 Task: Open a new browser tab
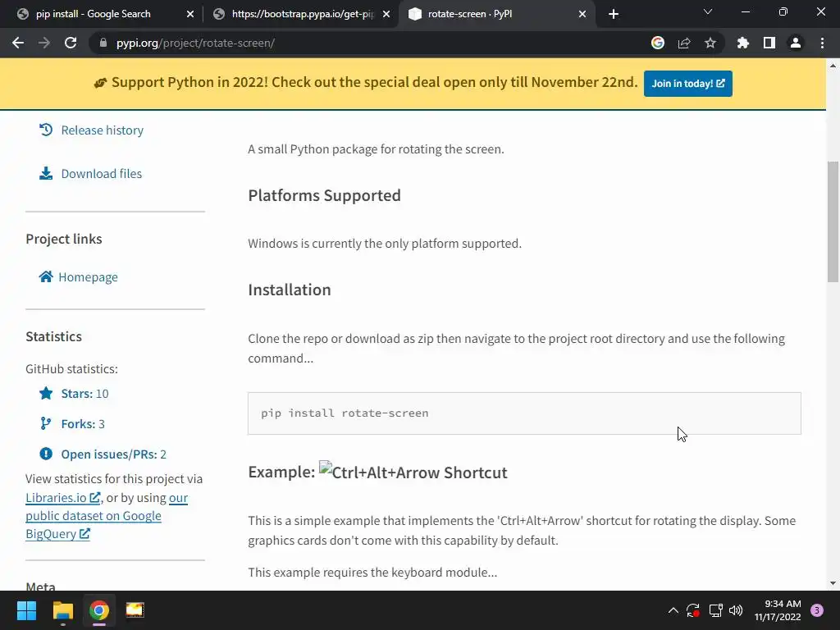(614, 14)
